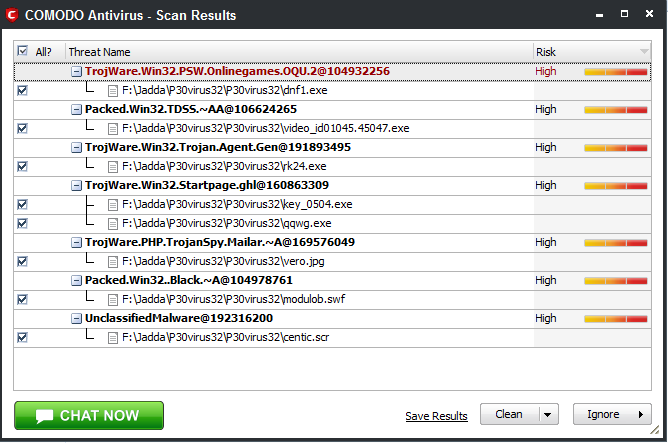Select file path ending dnf1.exe
Screen dimensions: 668x443
tap(225, 90)
